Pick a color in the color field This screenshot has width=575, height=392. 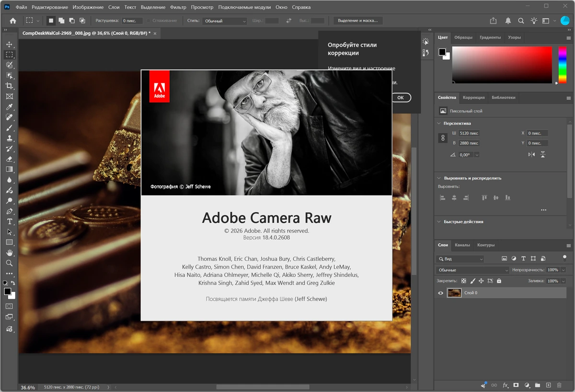(502, 65)
